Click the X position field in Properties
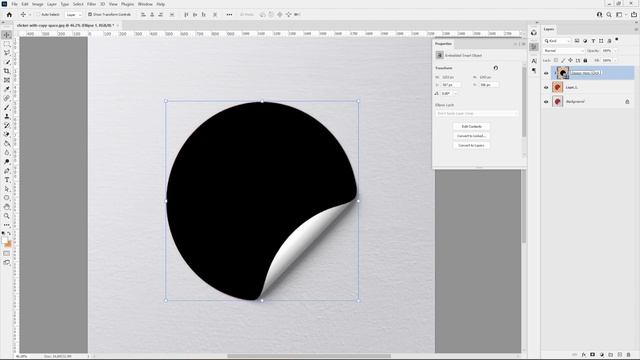The width and height of the screenshot is (640, 360). point(450,85)
